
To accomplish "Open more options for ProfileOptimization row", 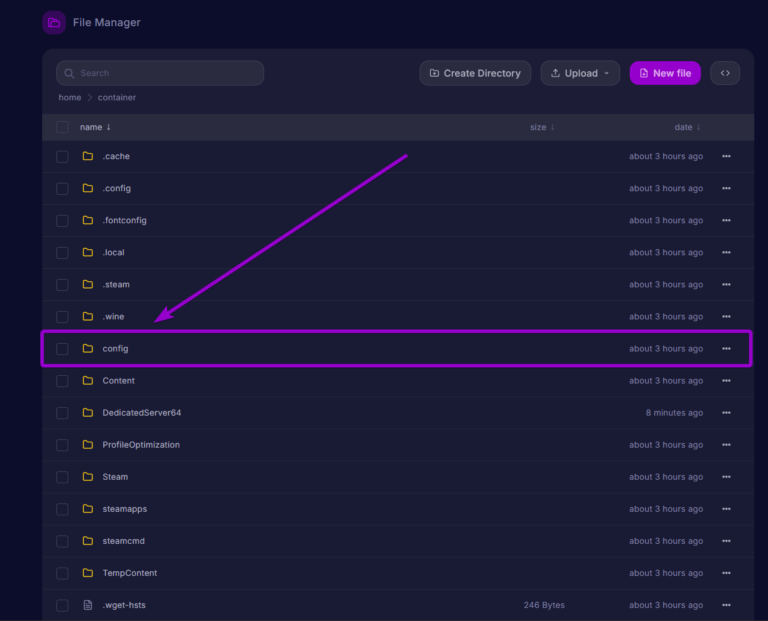I will pos(726,445).
